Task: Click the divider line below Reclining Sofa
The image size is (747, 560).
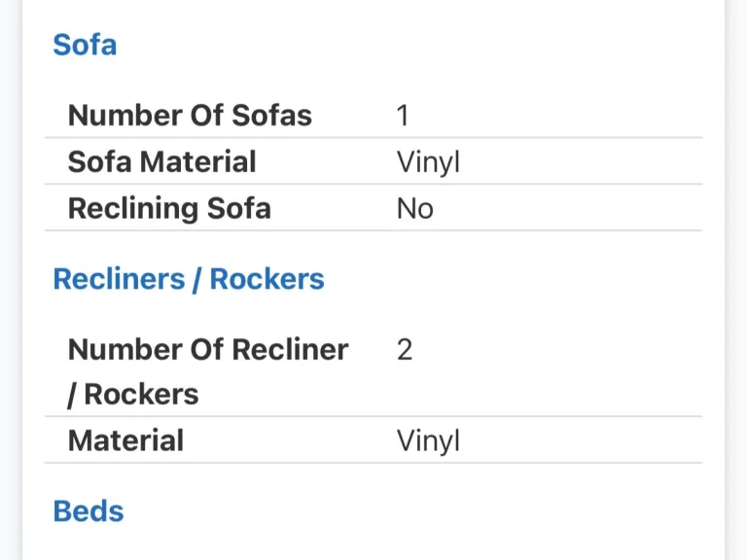Action: pyautogui.click(x=373, y=230)
